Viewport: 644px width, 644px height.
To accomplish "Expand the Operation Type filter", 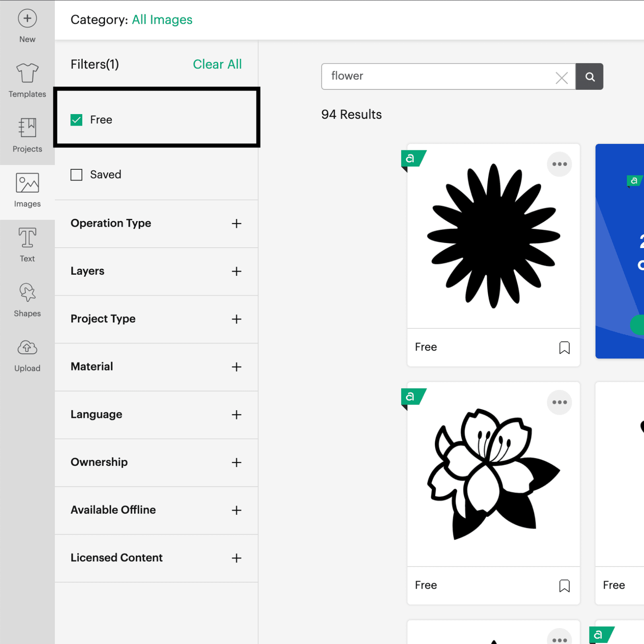I will point(236,224).
